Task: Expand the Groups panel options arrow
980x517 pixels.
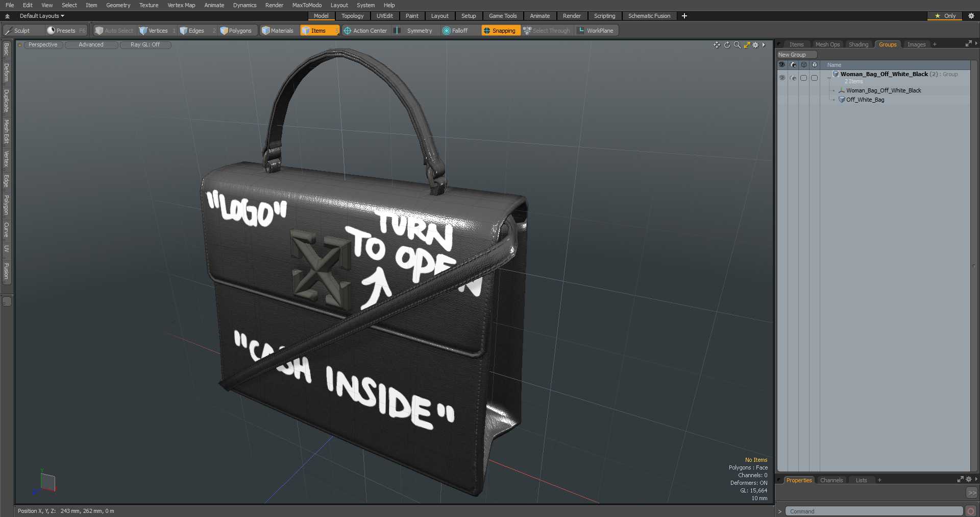Action: pos(976,44)
